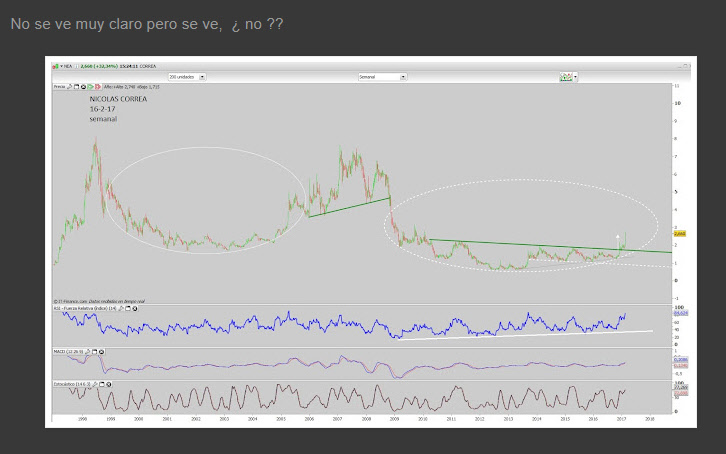Click the RSI current value tag on right axis
This screenshot has width=726, height=454.
[x=680, y=313]
